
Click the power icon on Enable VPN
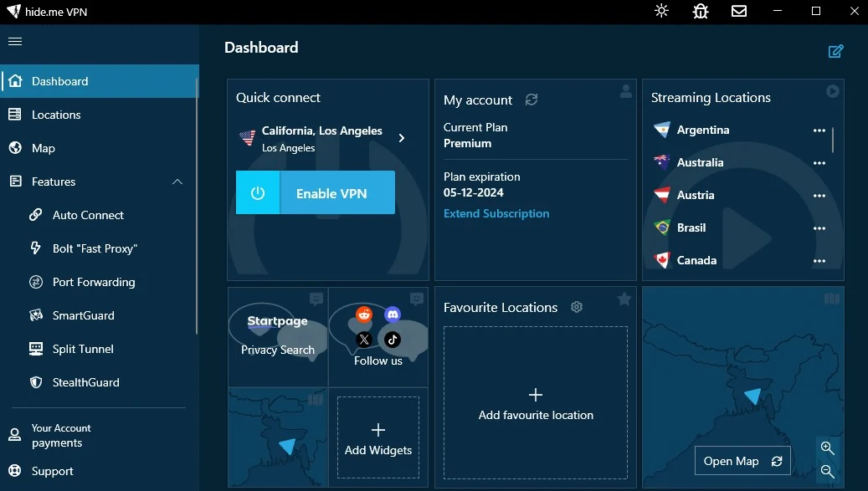[258, 193]
